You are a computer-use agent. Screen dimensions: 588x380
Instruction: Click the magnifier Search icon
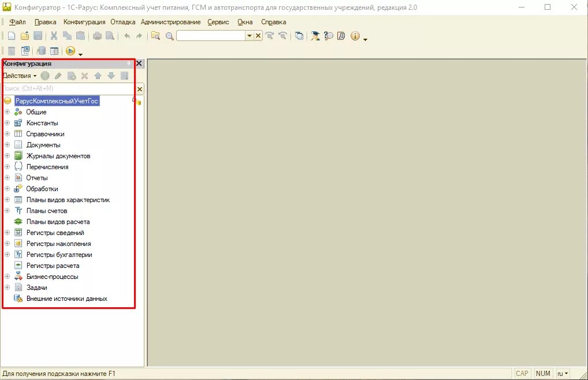tap(169, 36)
